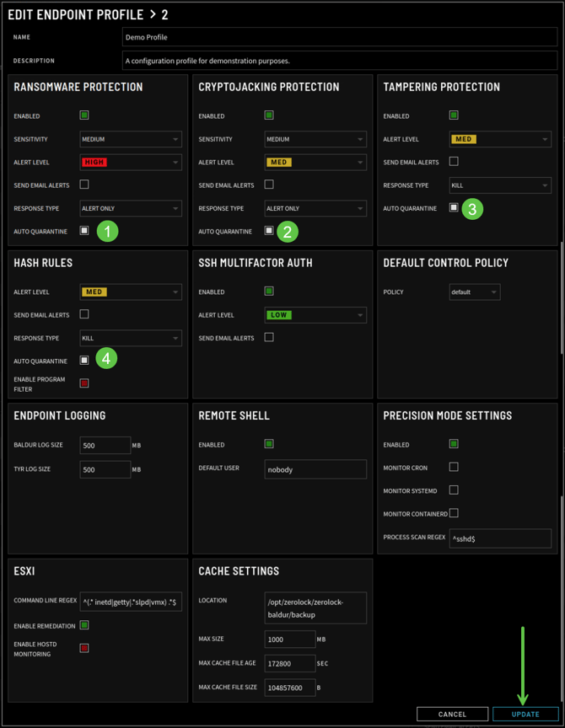The height and width of the screenshot is (728, 565).
Task: Open Cryptojacking Response Type dropdown
Action: coord(315,208)
